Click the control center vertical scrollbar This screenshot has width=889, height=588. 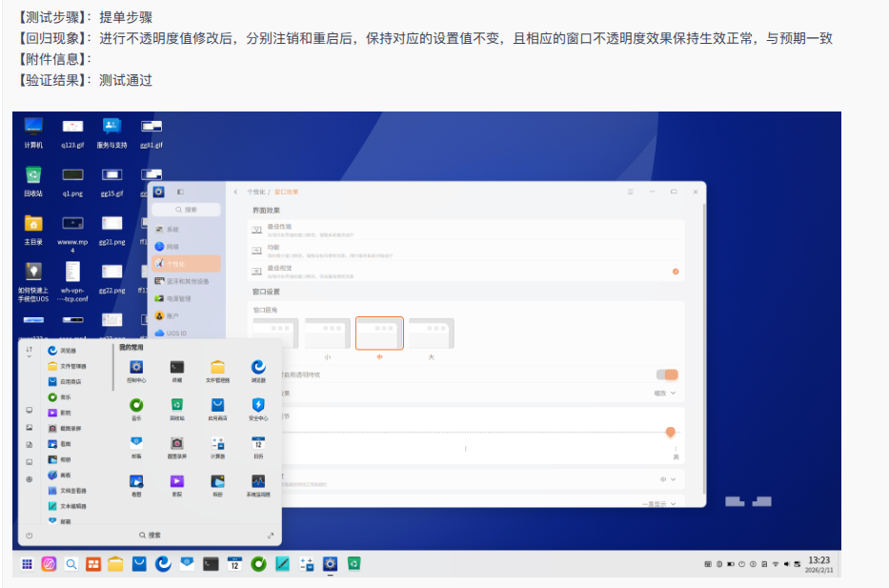coord(703,349)
